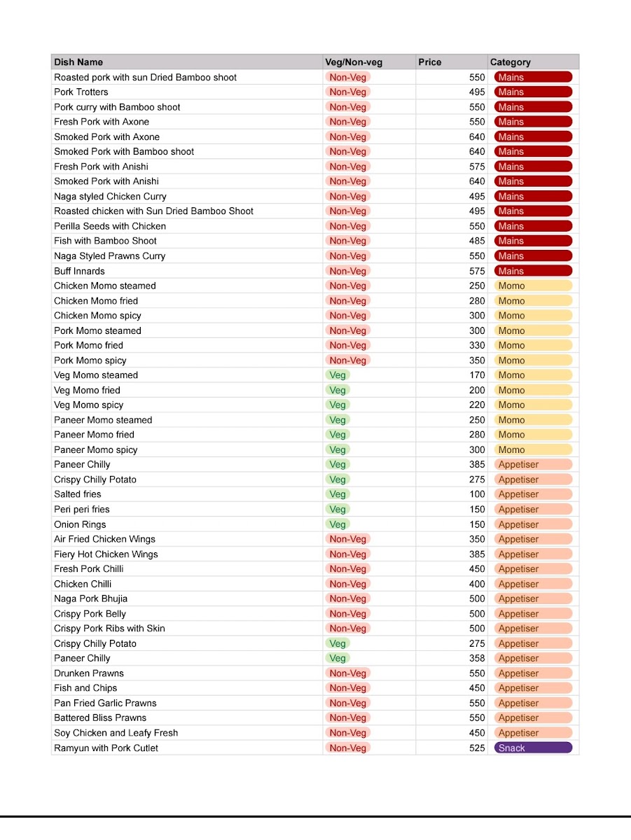Click the price 525 for Ramyun with Pork Cutlet

pyautogui.click(x=452, y=748)
